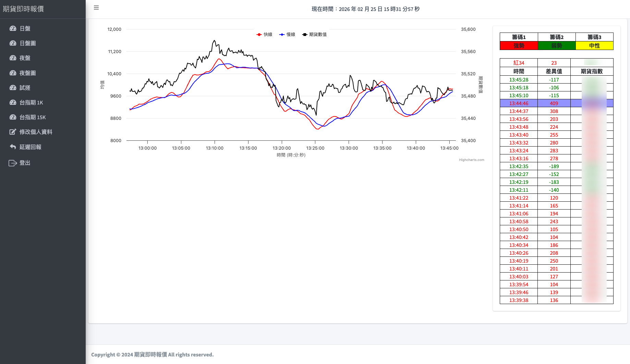Image resolution: width=630 pixels, height=364 pixels.
Task: Click the yellow 中性 indicator cell
Action: click(x=594, y=46)
